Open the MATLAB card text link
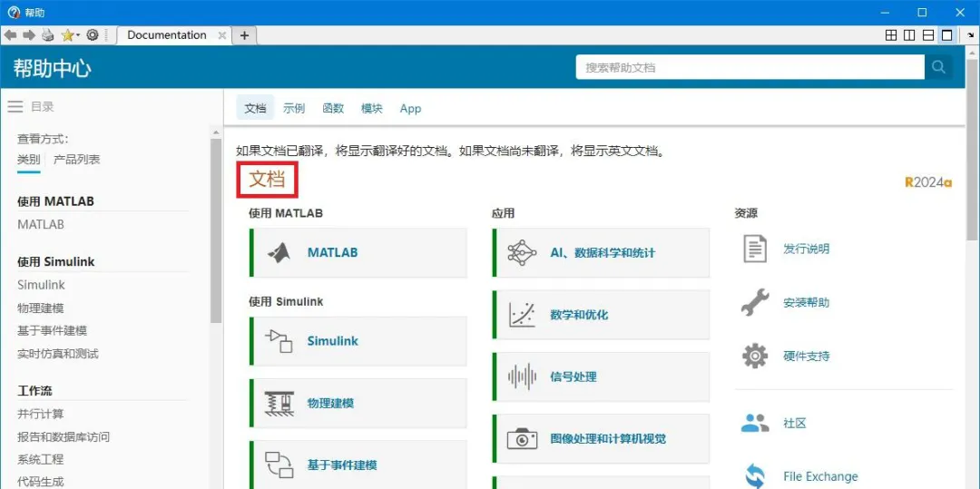The image size is (980, 489). coord(332,253)
